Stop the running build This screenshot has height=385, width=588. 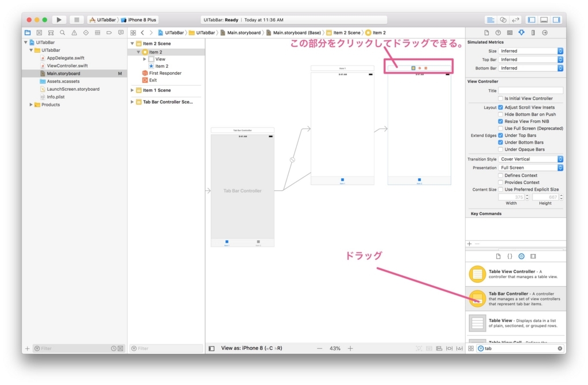(76, 20)
